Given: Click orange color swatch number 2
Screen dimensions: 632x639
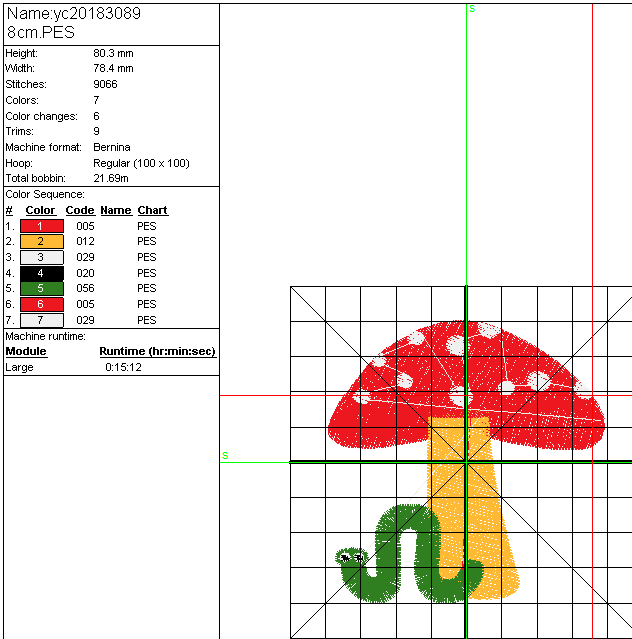Looking at the screenshot, I should [42, 241].
